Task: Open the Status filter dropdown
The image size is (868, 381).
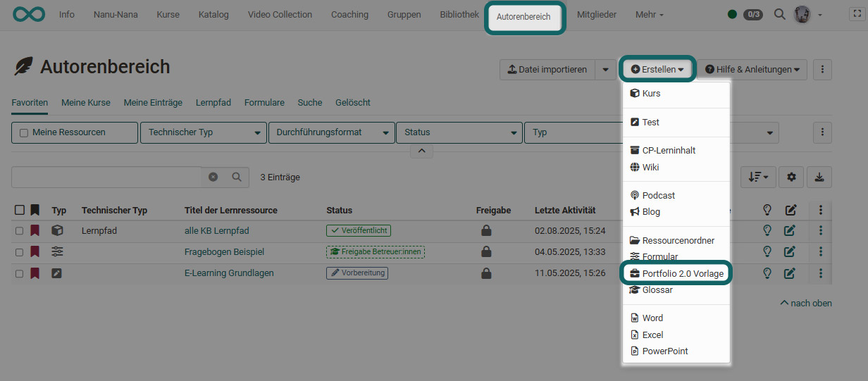Action: pos(459,132)
